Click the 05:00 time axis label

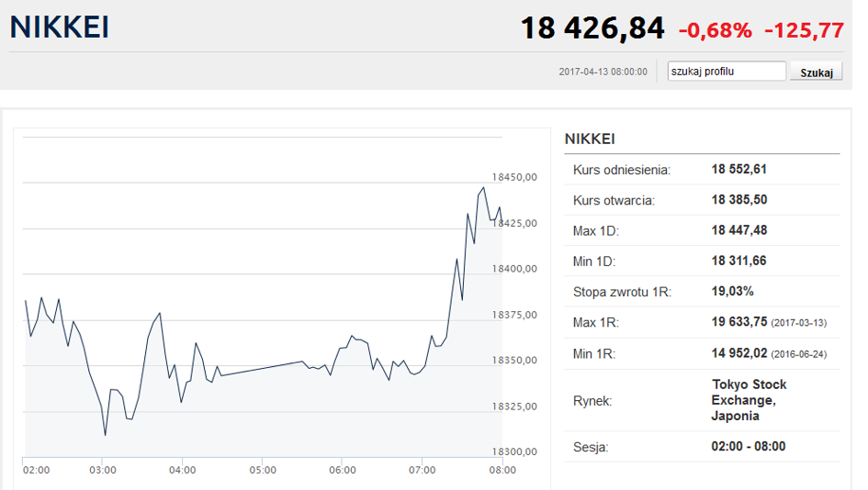(x=263, y=470)
